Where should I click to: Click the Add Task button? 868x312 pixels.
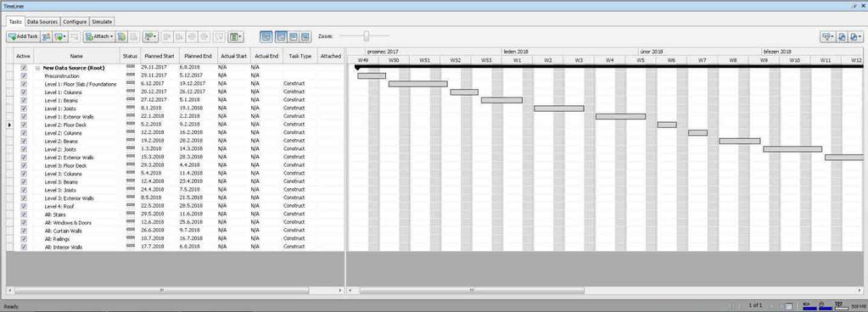point(23,36)
